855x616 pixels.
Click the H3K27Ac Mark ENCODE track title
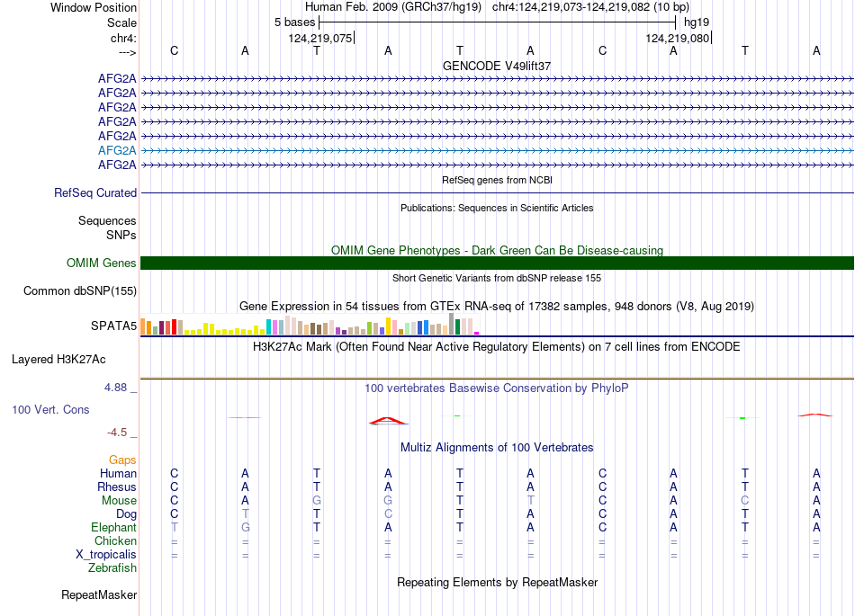[497, 347]
